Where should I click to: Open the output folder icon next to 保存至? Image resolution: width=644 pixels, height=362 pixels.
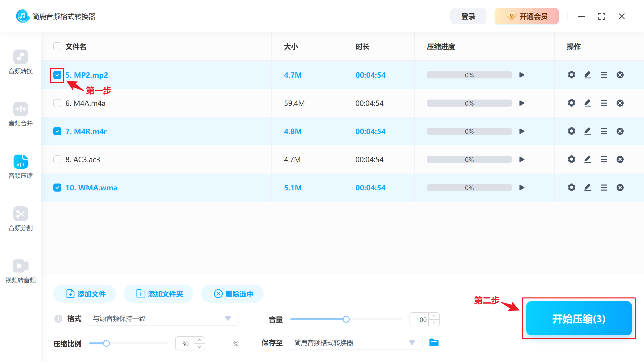pyautogui.click(x=434, y=342)
